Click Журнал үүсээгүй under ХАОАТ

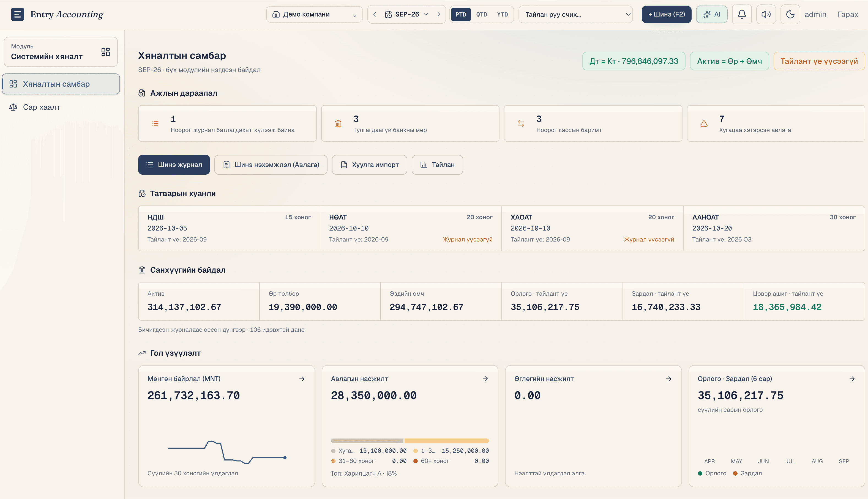[649, 240]
